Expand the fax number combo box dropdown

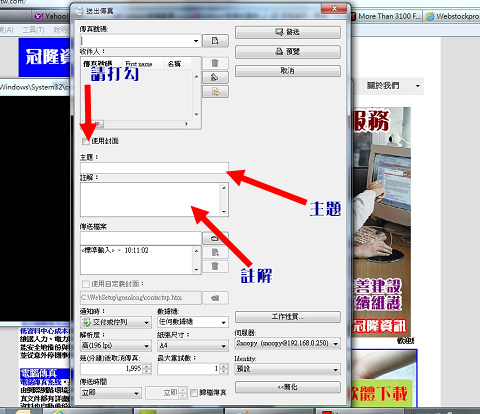tap(196, 41)
